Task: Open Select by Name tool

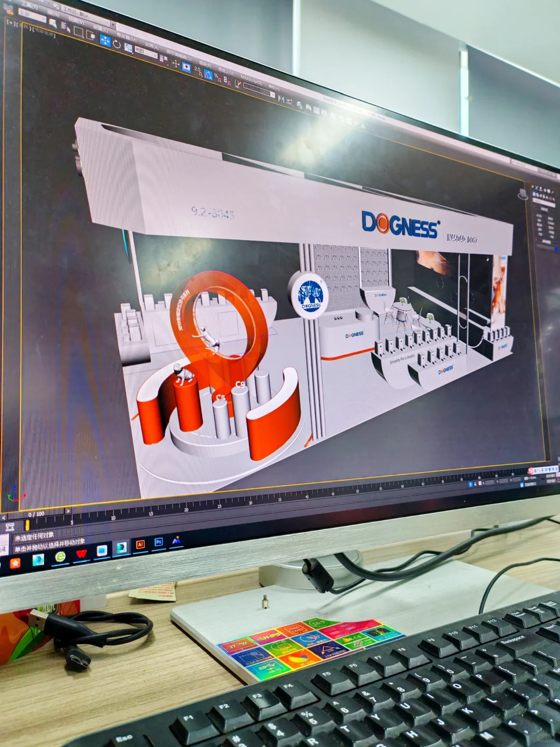Action: pyautogui.click(x=66, y=27)
